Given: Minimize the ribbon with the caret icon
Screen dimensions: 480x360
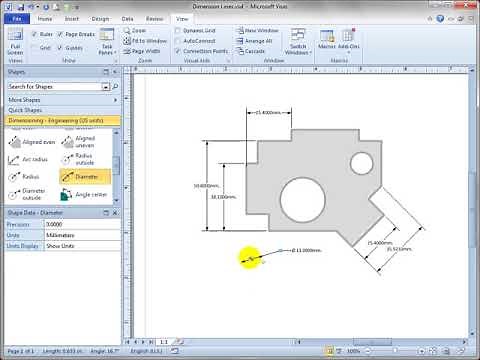Looking at the screenshot, I should [x=430, y=19].
